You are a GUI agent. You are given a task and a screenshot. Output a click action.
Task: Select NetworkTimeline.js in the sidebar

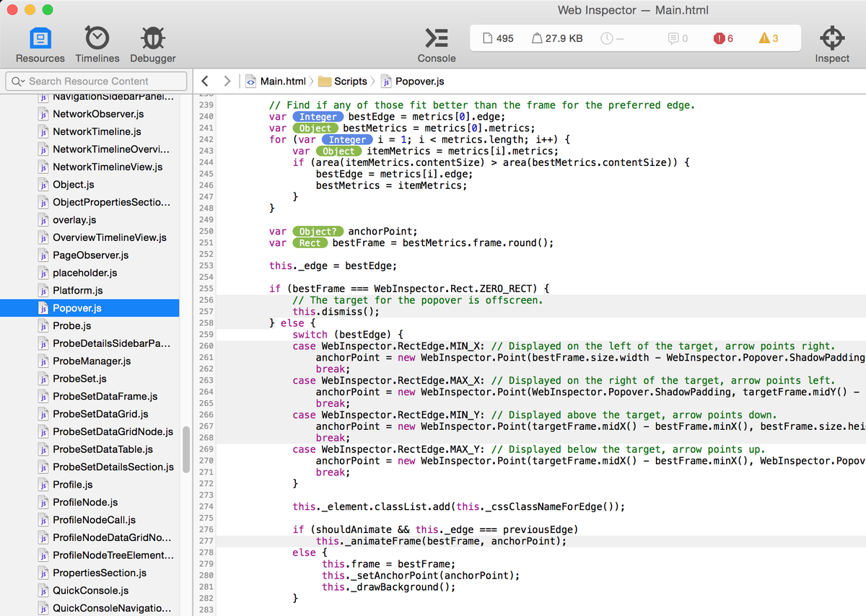point(89,131)
